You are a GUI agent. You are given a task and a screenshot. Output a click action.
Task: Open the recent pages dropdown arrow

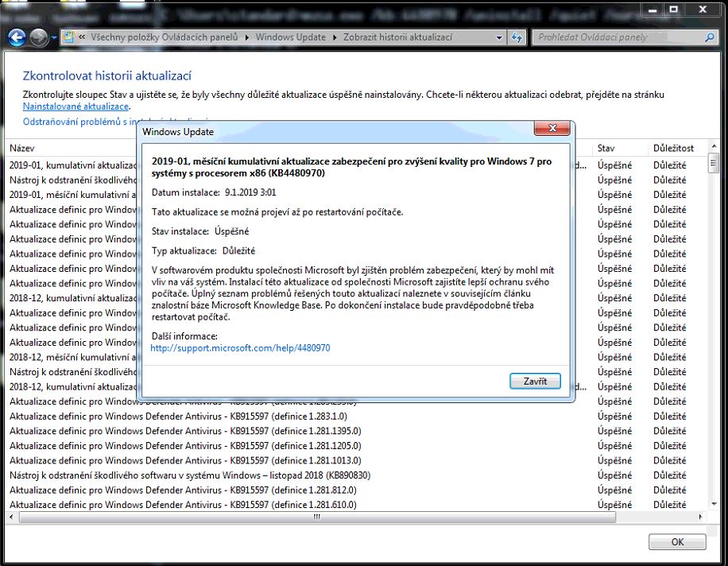[x=54, y=37]
